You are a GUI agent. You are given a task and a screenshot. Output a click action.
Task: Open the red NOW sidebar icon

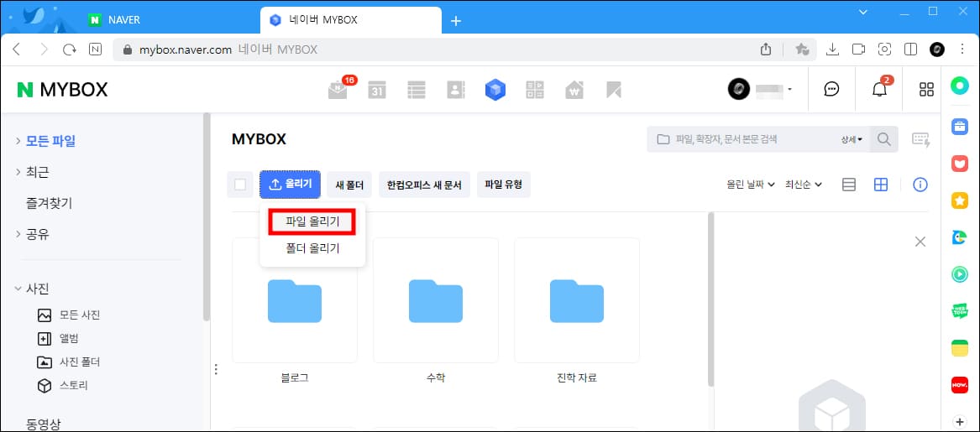959,384
